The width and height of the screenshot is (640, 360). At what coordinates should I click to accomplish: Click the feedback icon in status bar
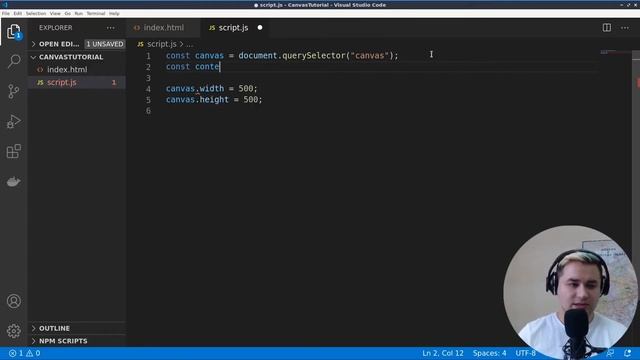(x=610, y=353)
